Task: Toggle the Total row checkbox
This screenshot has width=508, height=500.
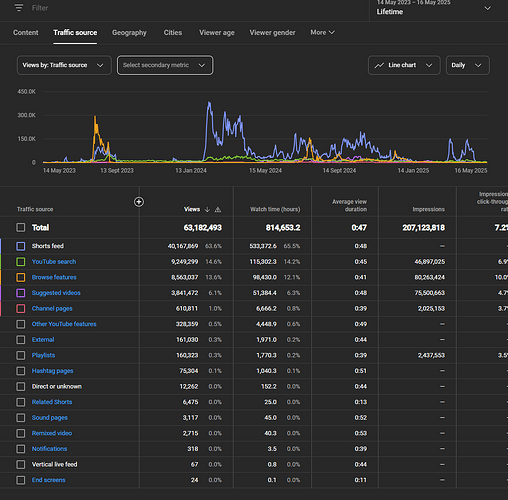Action: pos(21,228)
